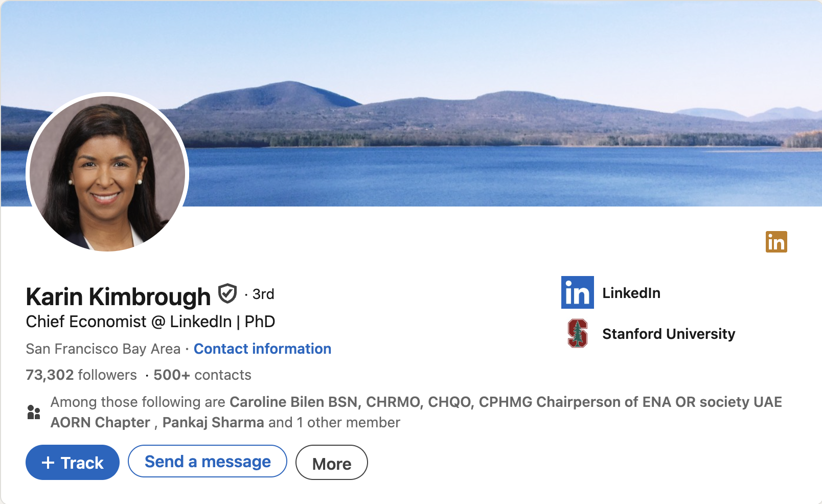Click the Track button label

(82, 463)
